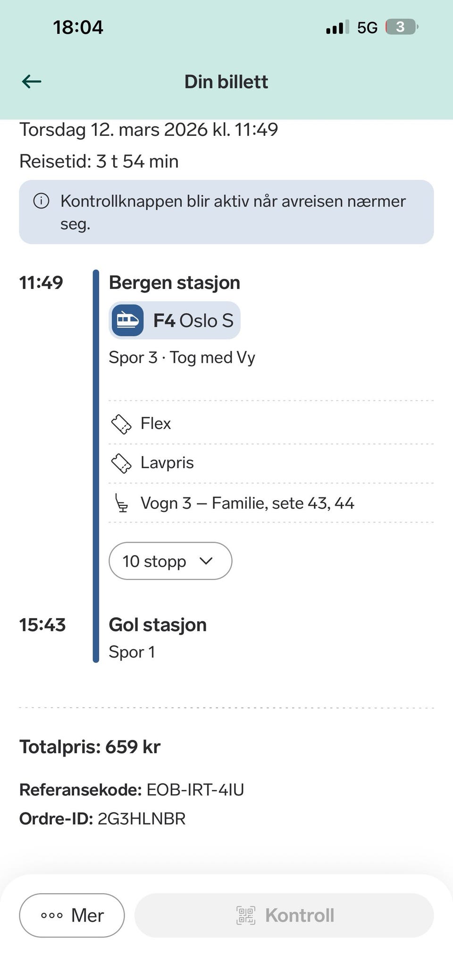Tap the ticket icon next to Lavpris
This screenshot has width=453, height=980.
[121, 463]
